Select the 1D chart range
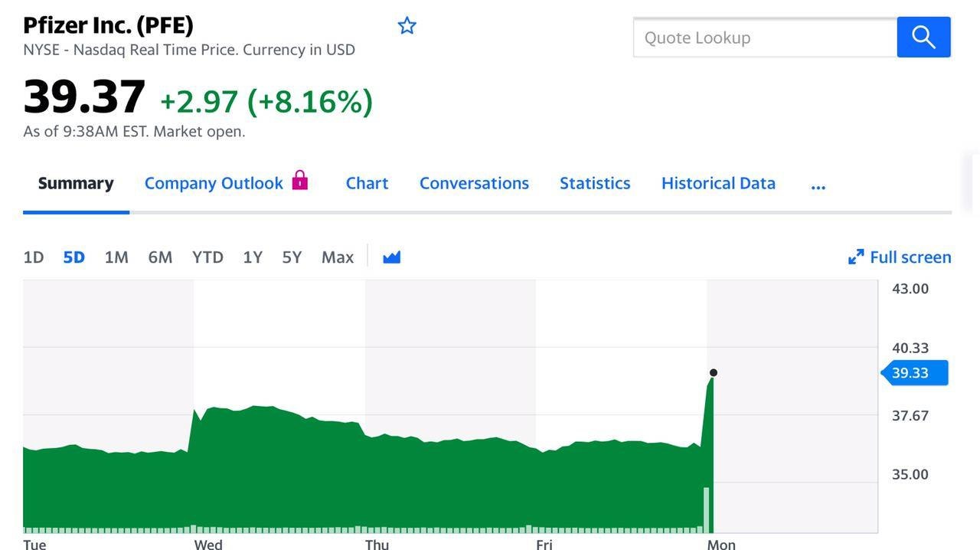 coord(34,257)
